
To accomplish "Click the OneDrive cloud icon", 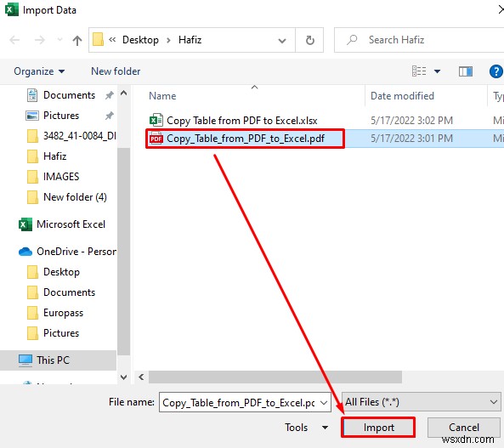I will (x=25, y=252).
